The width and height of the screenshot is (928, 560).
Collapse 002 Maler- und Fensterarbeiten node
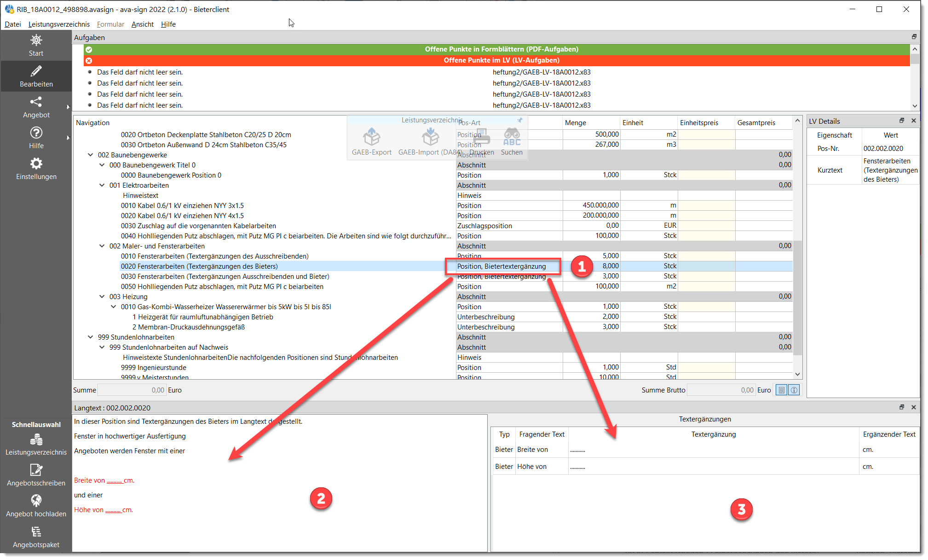pyautogui.click(x=102, y=246)
